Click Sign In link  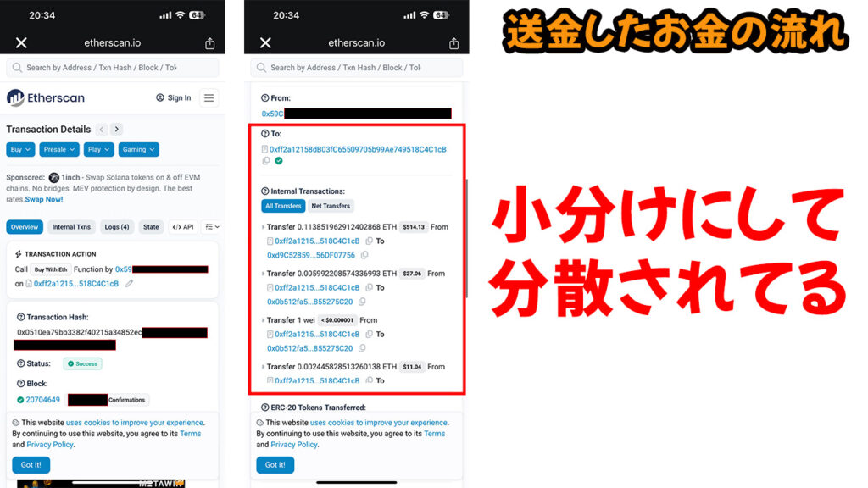point(174,98)
